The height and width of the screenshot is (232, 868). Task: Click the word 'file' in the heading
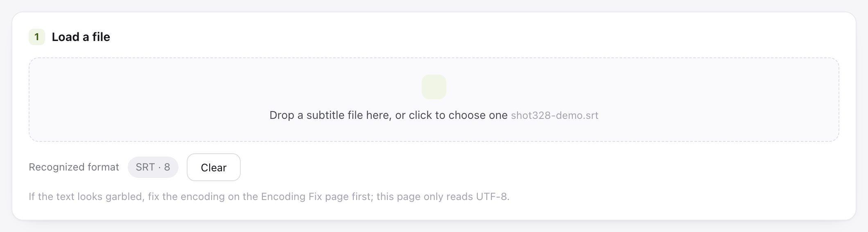tap(101, 37)
